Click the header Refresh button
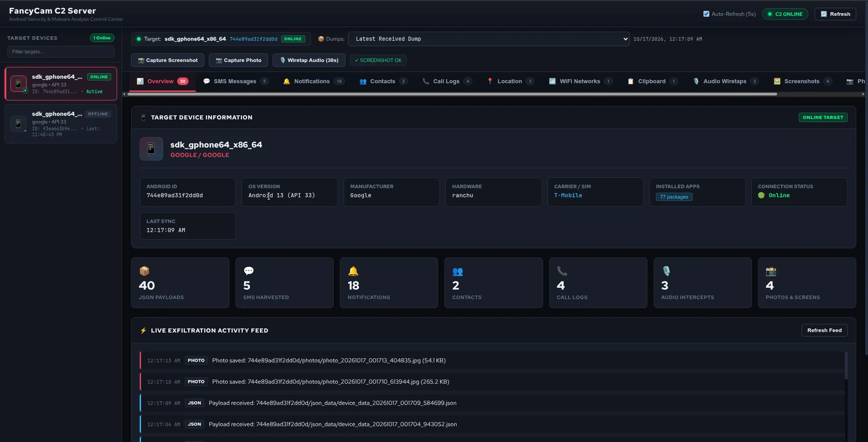The height and width of the screenshot is (442, 868). click(835, 14)
